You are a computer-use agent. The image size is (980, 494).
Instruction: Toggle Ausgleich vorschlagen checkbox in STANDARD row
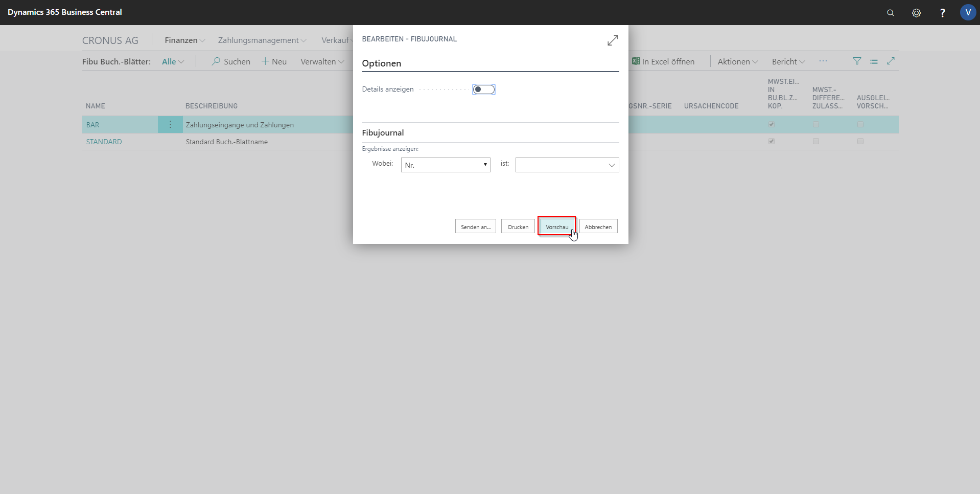pos(860,141)
